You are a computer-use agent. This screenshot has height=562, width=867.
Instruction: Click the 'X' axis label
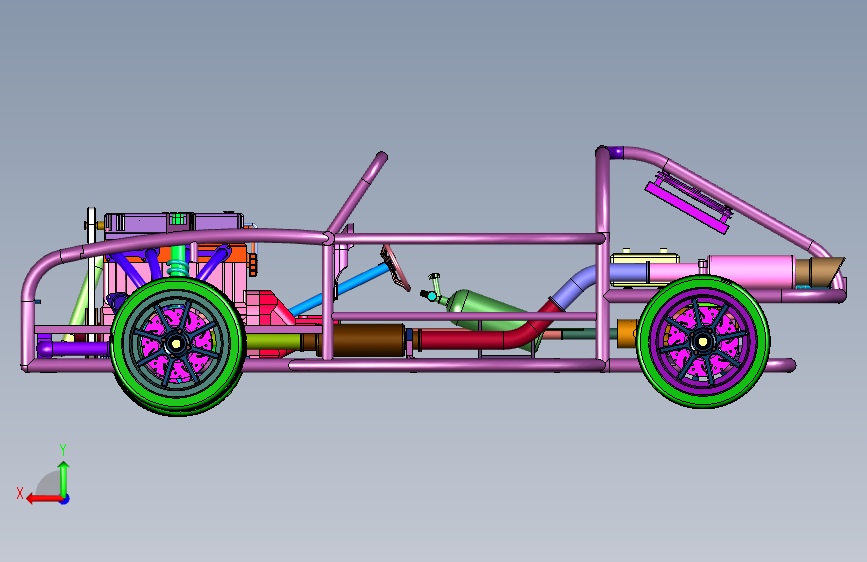(x=20, y=493)
